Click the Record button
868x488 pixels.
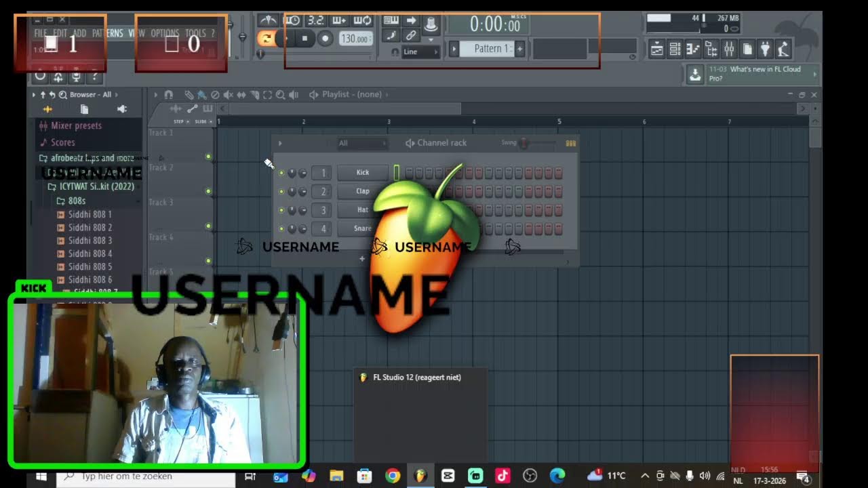click(325, 39)
